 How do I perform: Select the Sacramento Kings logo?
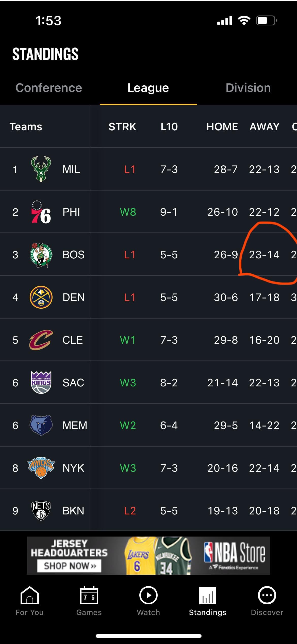[41, 383]
